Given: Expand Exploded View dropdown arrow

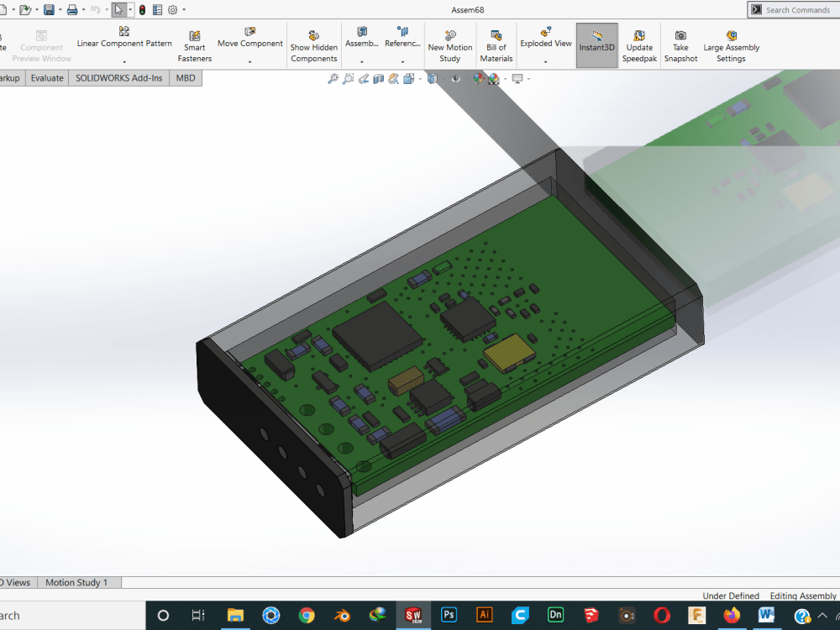Looking at the screenshot, I should click(545, 62).
